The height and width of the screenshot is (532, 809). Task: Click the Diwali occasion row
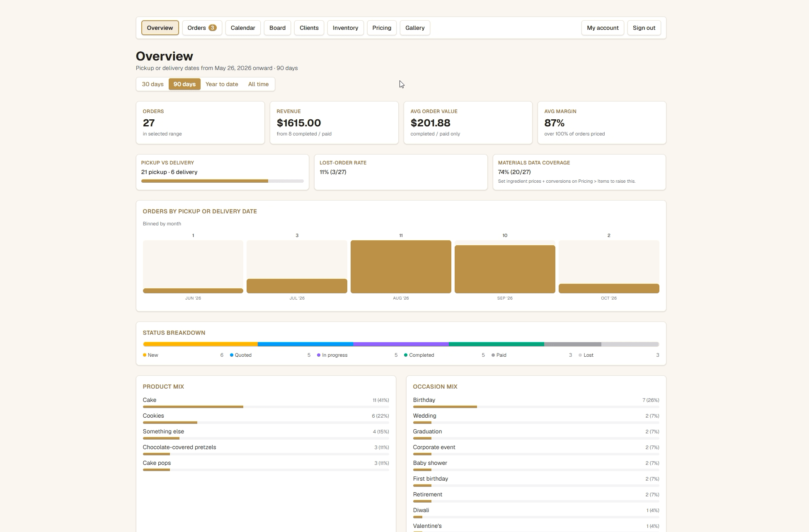(536, 513)
